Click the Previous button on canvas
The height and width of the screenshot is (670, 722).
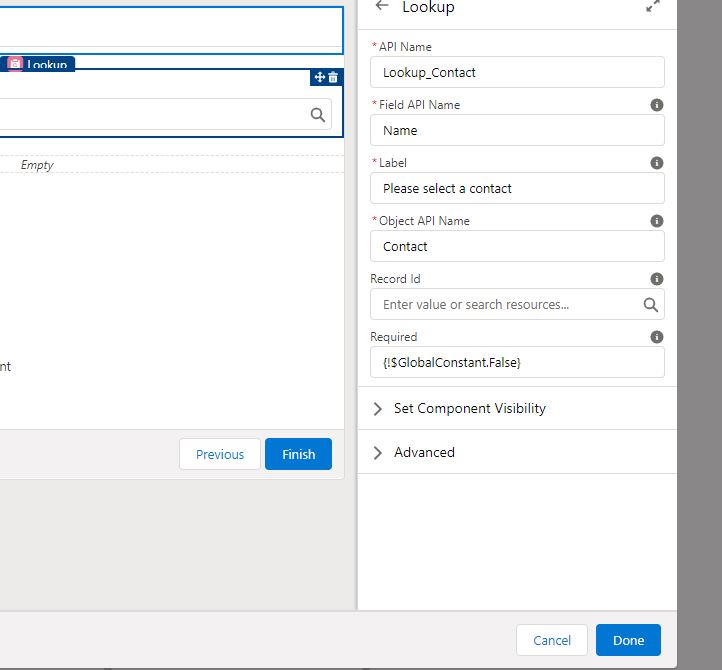pos(220,454)
